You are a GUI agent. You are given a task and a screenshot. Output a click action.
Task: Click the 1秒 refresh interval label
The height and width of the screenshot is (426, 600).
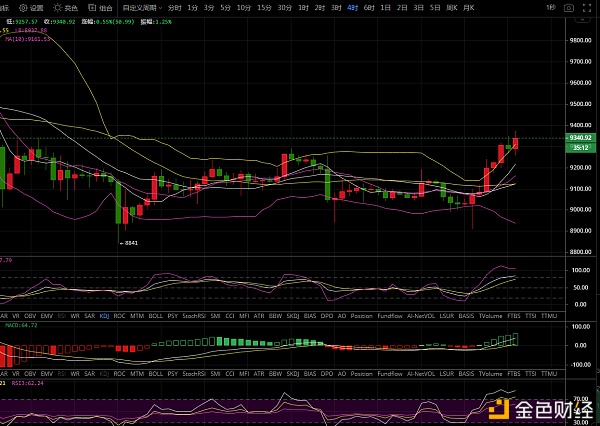[x=551, y=8]
